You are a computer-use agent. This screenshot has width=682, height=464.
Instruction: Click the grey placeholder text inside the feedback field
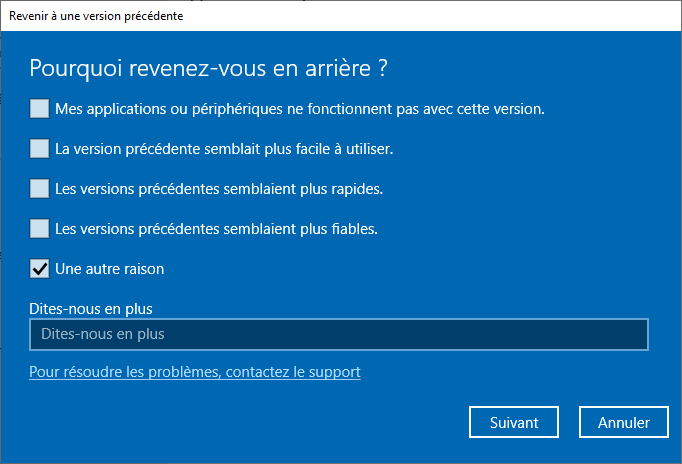pyautogui.click(x=103, y=334)
